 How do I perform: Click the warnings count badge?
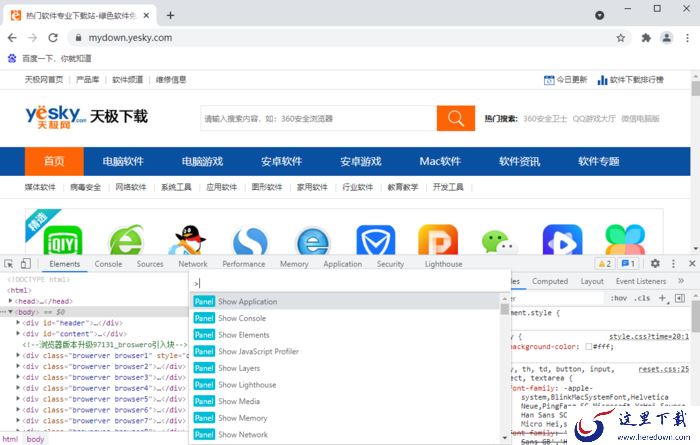coord(604,264)
